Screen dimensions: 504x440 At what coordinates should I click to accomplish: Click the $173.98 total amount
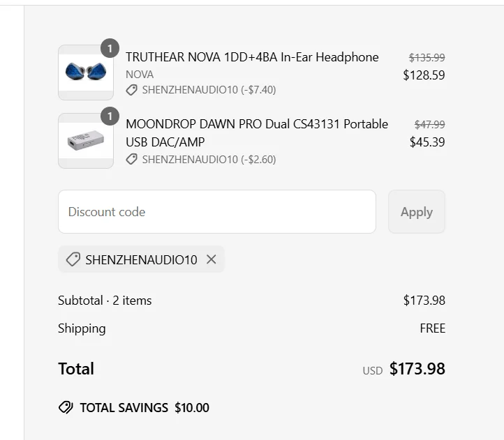(417, 369)
